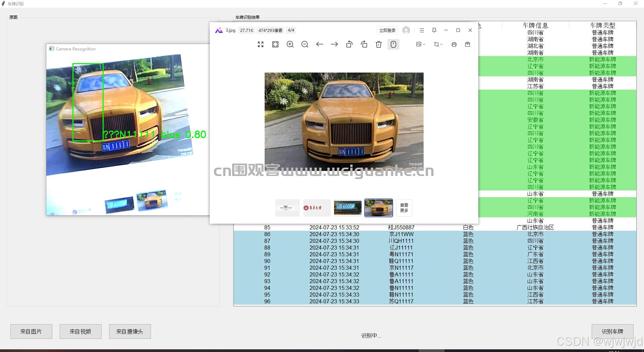
Task: Select the red university logo thumbnail
Action: coord(317,208)
